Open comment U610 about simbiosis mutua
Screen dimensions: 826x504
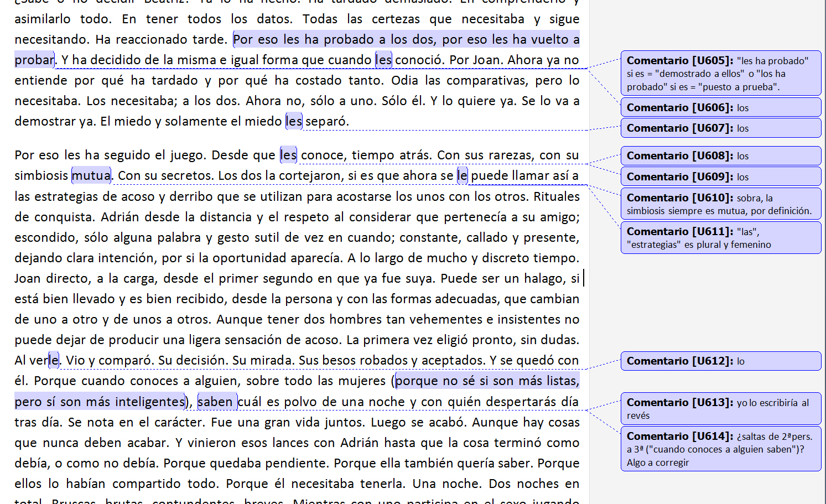coord(721,204)
